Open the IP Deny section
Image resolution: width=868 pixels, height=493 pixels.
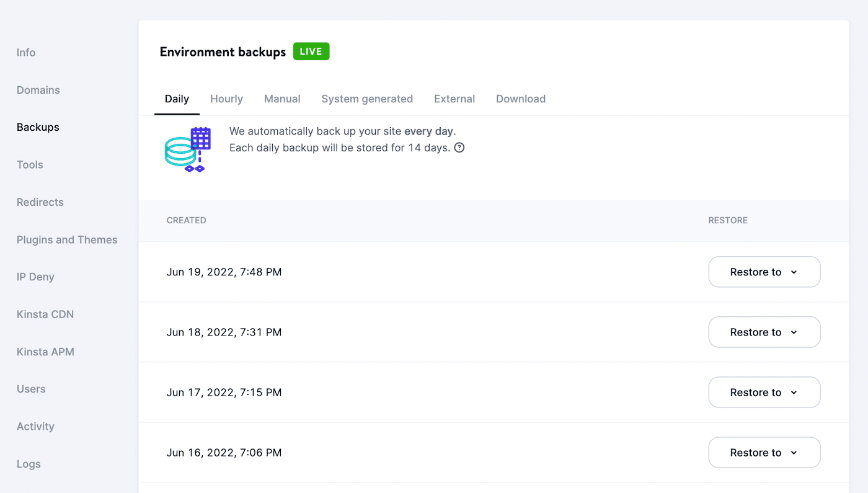click(35, 277)
